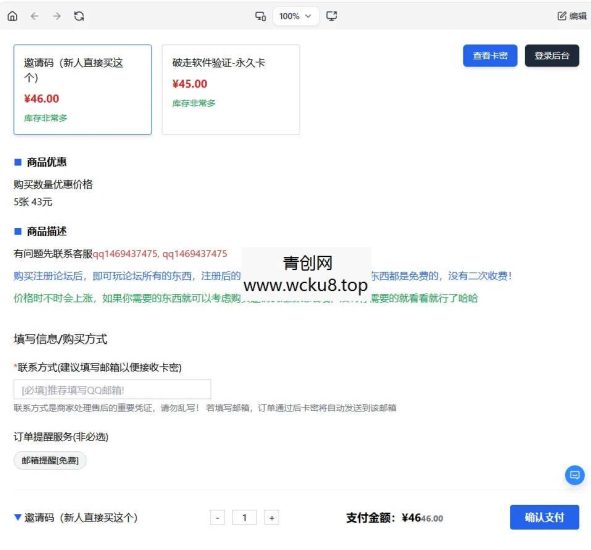This screenshot has height=550, width=591.
Task: Reload the page with refresh icon
Action: coord(79,16)
